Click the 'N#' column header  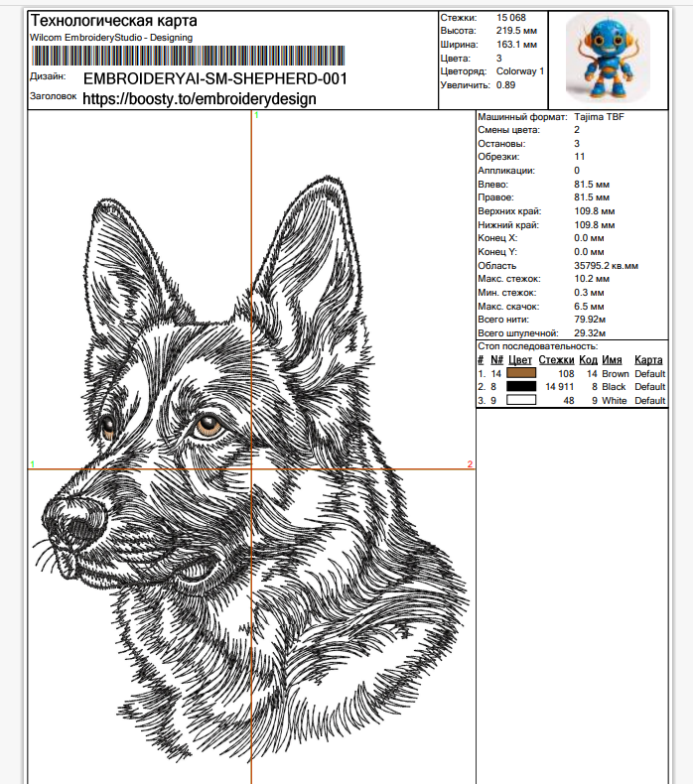point(496,360)
